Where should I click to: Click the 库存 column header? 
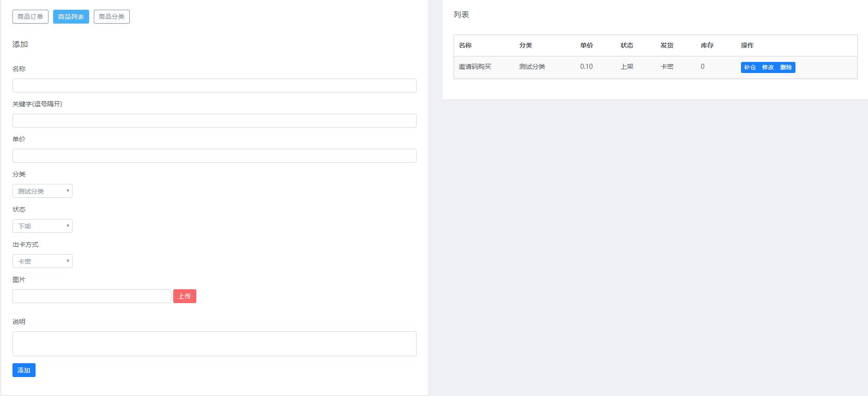point(707,45)
